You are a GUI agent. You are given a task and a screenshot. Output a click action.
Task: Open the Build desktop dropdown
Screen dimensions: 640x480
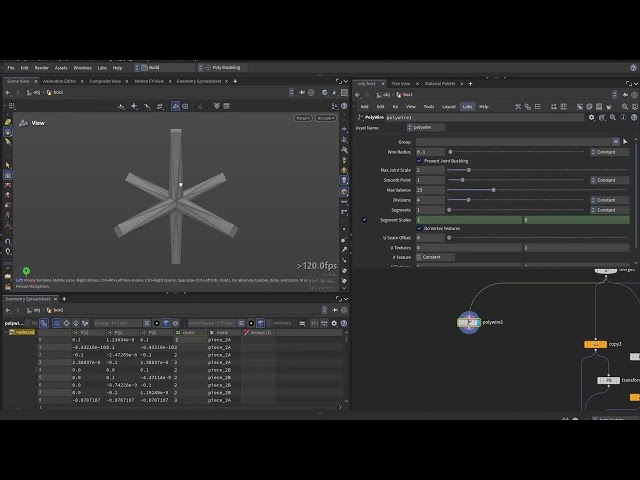164,68
